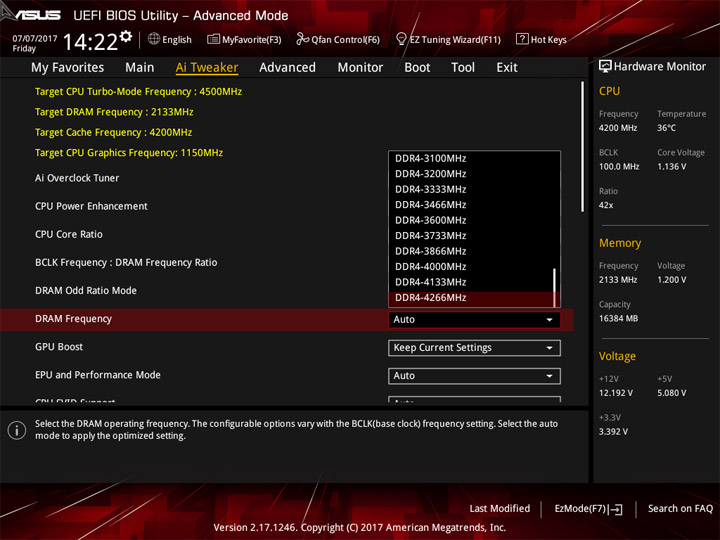Click the Ratio value 42x
The image size is (720, 540).
coord(606,205)
